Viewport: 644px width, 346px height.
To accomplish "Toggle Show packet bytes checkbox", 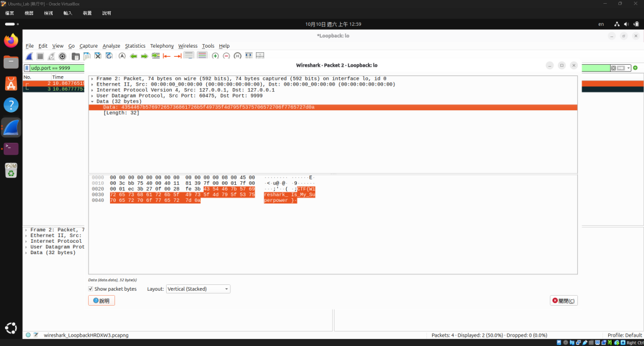I will click(x=91, y=289).
